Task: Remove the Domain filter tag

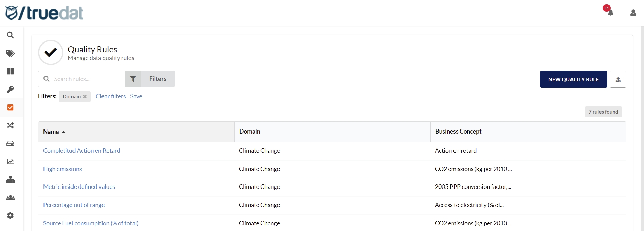Action: pos(85,97)
